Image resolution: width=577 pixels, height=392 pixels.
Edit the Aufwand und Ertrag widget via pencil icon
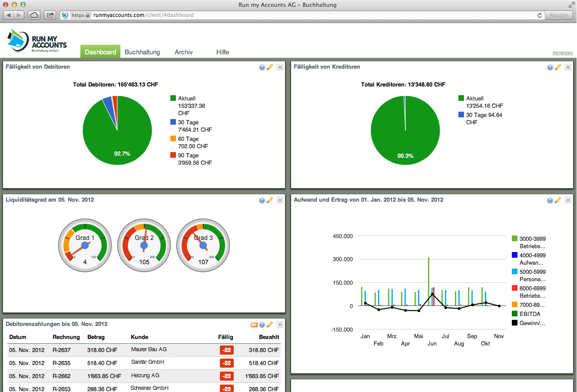[x=558, y=200]
